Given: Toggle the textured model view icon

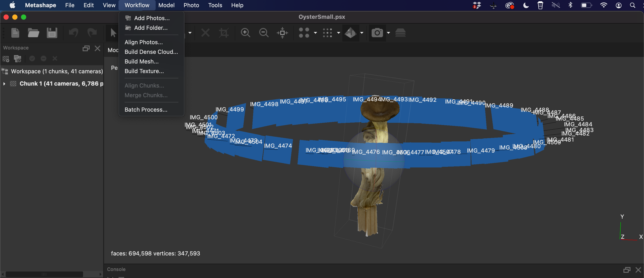Looking at the screenshot, I should [x=350, y=33].
